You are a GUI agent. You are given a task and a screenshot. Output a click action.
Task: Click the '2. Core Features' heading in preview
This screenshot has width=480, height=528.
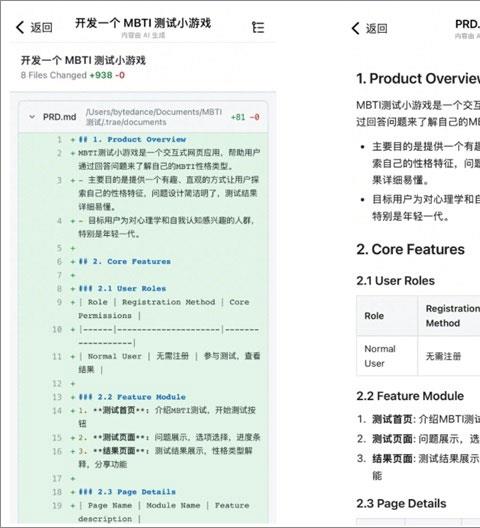coord(410,250)
